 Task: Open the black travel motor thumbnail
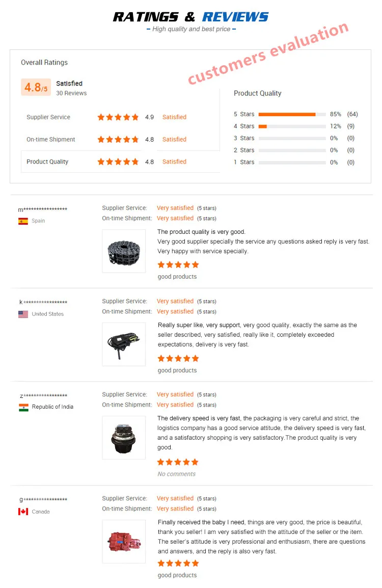(x=124, y=438)
